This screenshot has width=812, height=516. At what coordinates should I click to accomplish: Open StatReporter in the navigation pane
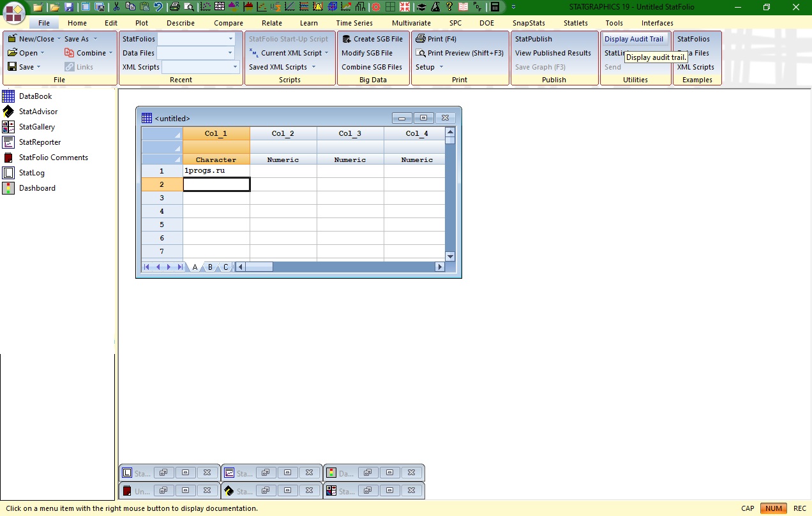[40, 142]
